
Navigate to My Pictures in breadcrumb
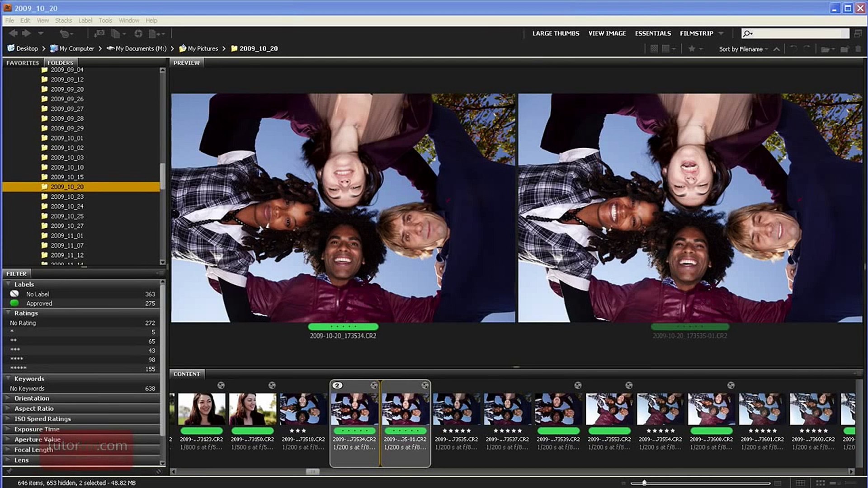(203, 48)
